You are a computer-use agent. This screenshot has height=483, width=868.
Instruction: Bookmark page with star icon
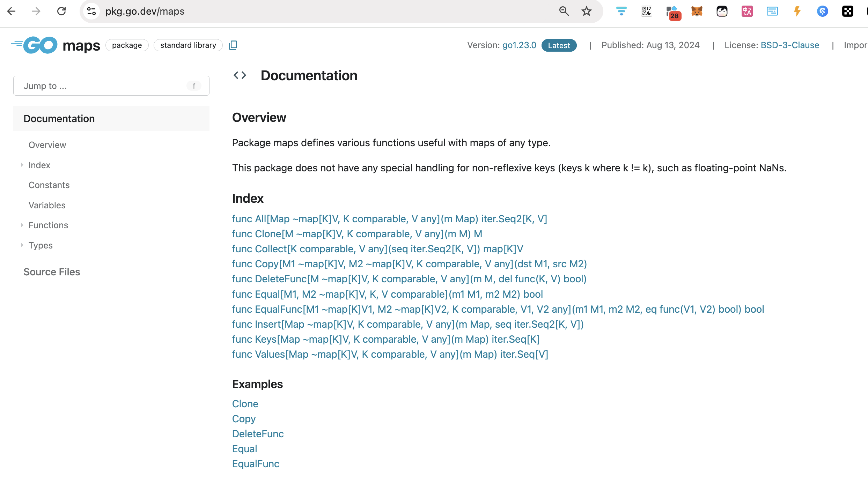[587, 11]
